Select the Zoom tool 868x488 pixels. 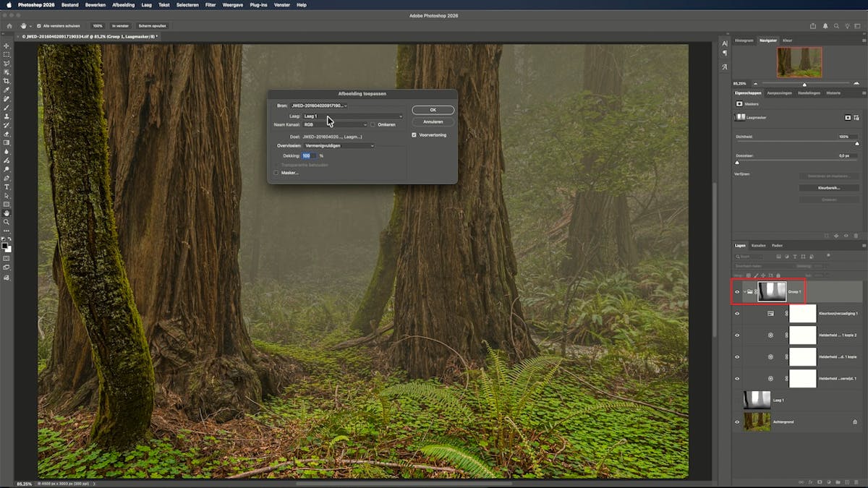tap(7, 222)
